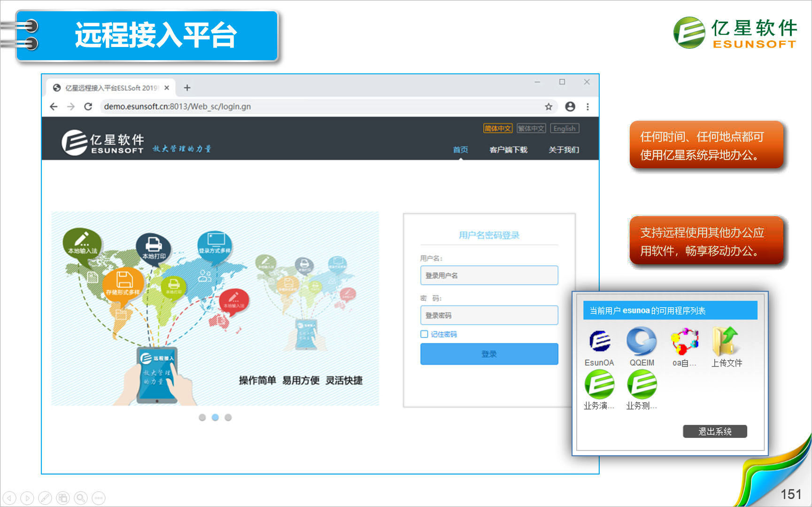
Task: Open the browser profile avatar icon
Action: click(570, 107)
